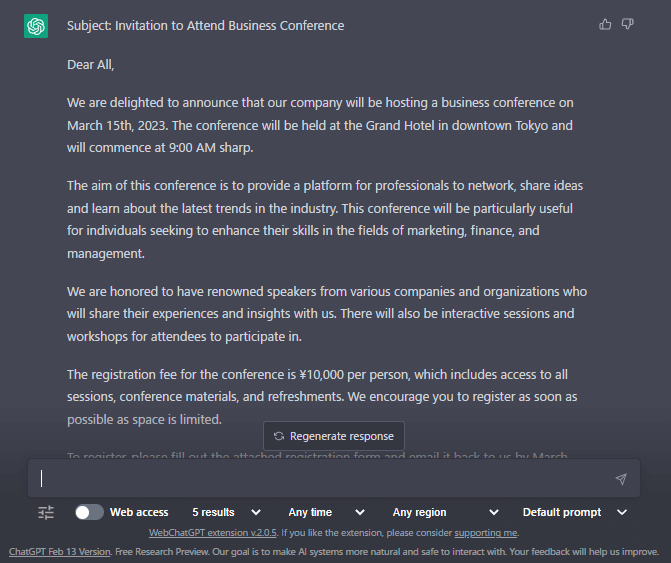This screenshot has height=563, width=671.
Task: Click the chevron beside Any region
Action: coord(494,512)
